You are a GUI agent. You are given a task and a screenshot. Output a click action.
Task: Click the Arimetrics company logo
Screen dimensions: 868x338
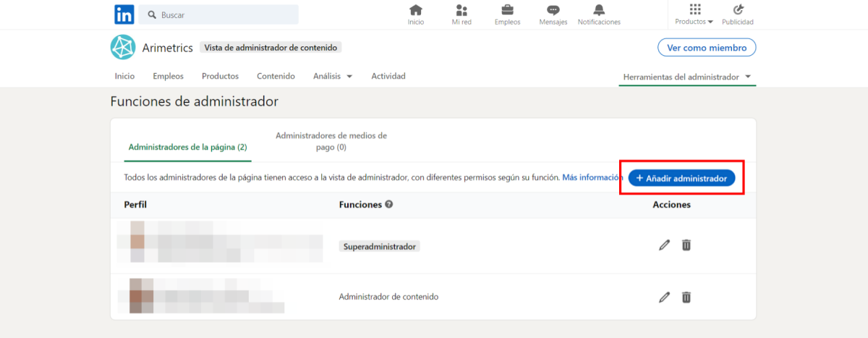click(123, 47)
